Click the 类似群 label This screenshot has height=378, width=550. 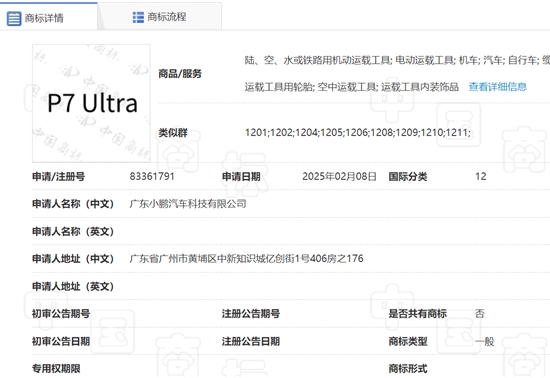(x=173, y=133)
